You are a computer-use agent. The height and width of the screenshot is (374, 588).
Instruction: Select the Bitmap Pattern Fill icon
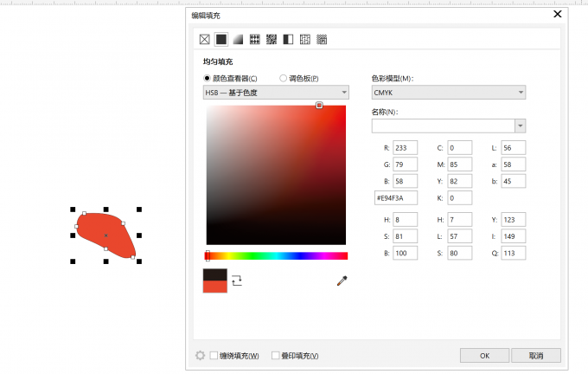272,40
